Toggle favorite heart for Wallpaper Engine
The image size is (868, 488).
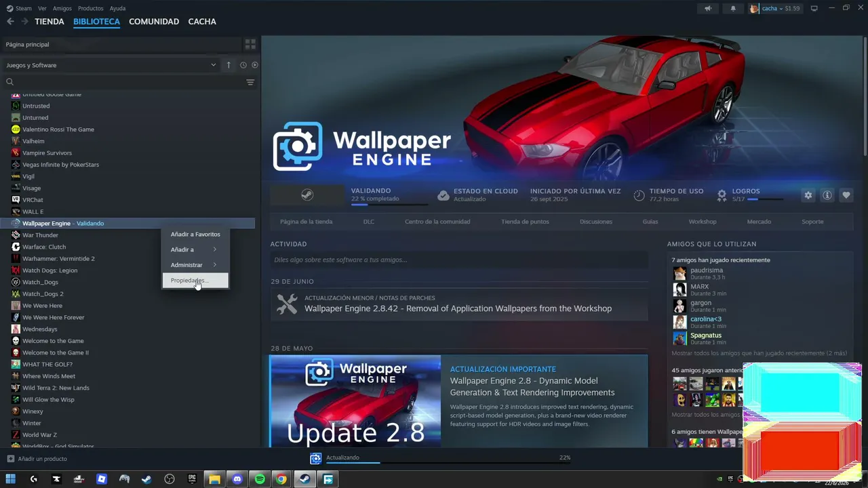846,195
